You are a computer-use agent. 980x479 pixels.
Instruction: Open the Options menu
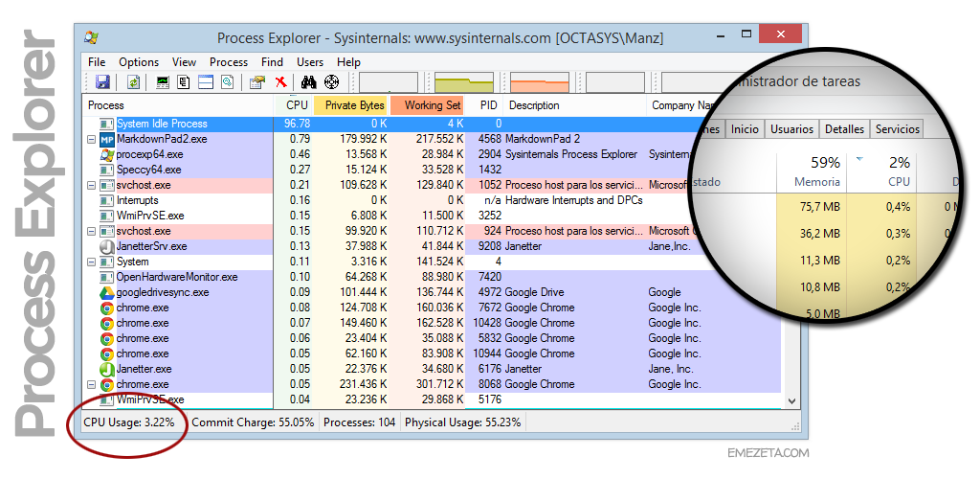pyautogui.click(x=139, y=62)
